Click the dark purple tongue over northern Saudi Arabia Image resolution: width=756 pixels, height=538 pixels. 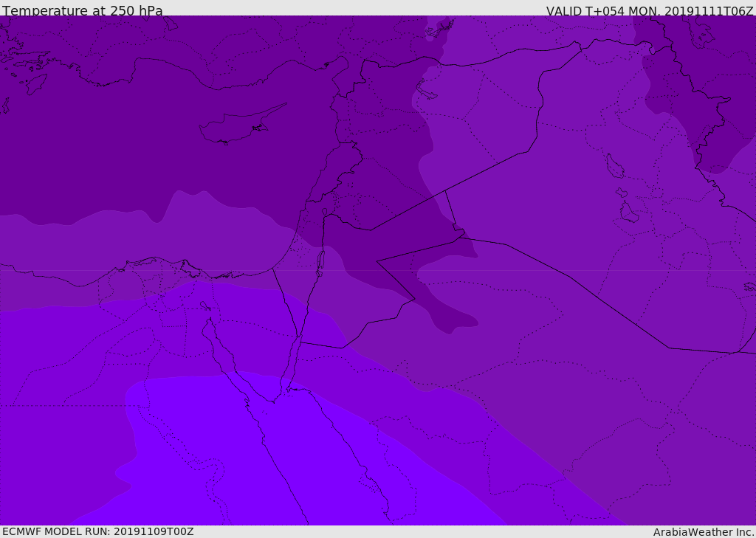[443, 310]
